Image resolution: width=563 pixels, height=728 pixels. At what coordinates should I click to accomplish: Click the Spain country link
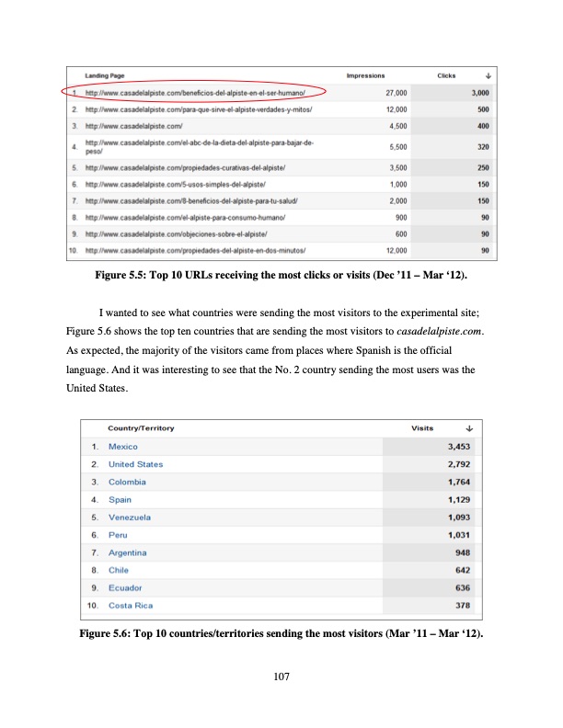pyautogui.click(x=120, y=499)
